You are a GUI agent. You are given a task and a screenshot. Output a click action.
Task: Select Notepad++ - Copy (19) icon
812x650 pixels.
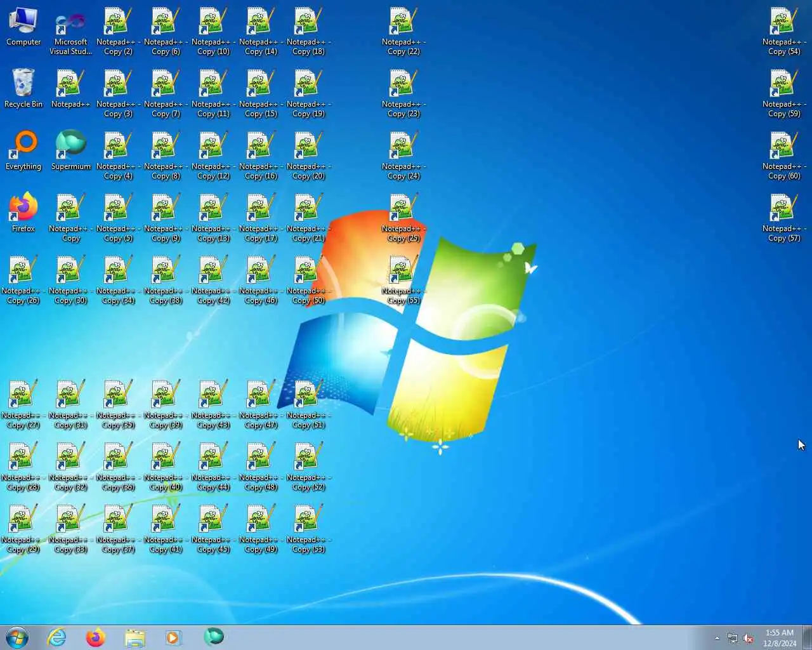[309, 93]
